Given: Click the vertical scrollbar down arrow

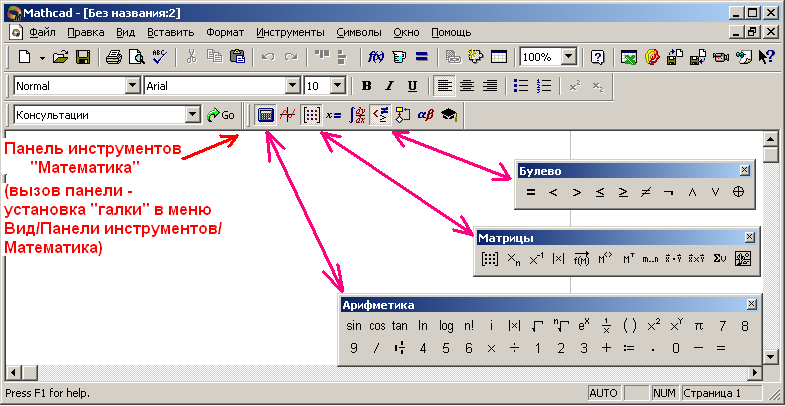Looking at the screenshot, I should point(771,356).
